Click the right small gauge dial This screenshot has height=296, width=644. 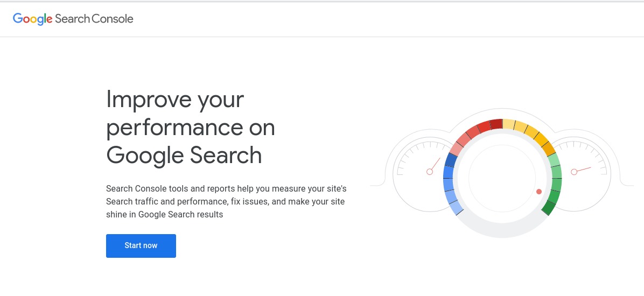[x=581, y=174]
